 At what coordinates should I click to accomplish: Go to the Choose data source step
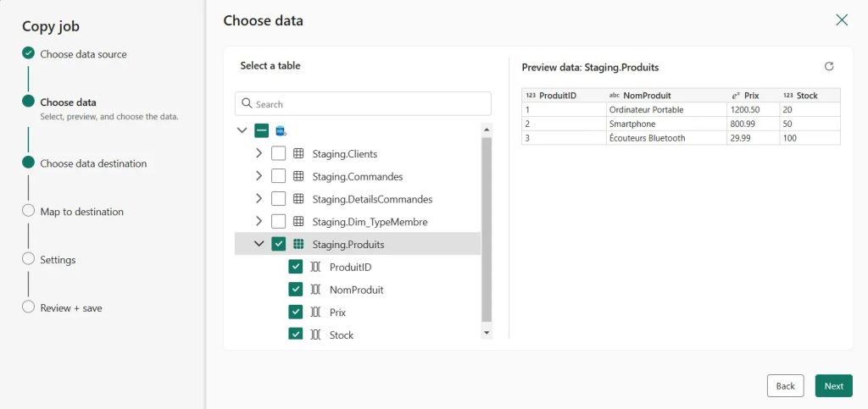(x=83, y=54)
